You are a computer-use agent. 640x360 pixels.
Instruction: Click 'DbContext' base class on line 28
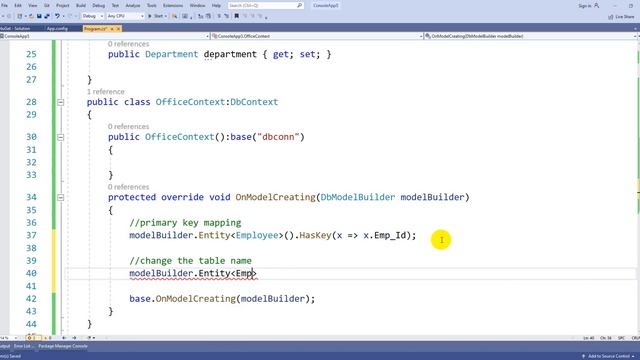pyautogui.click(x=254, y=102)
